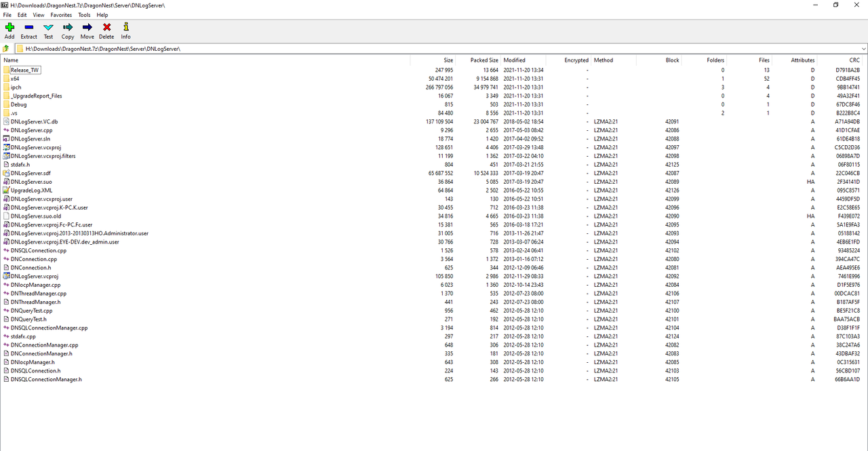Click the size value 266 797 056

(x=439, y=87)
